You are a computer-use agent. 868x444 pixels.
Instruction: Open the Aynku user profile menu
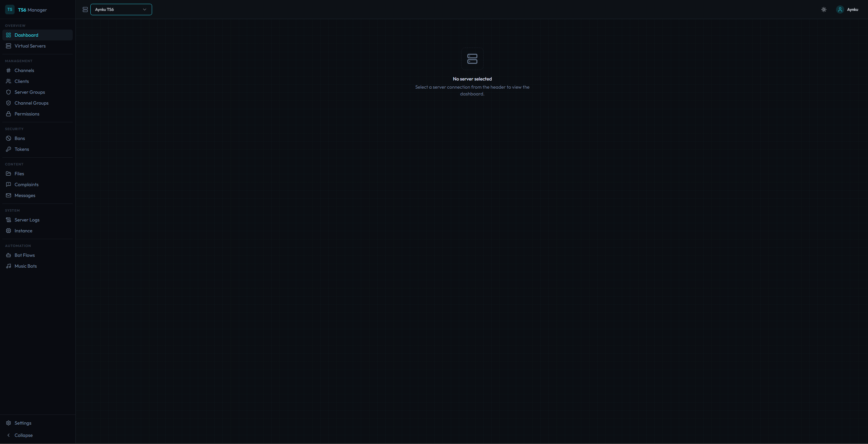(847, 10)
